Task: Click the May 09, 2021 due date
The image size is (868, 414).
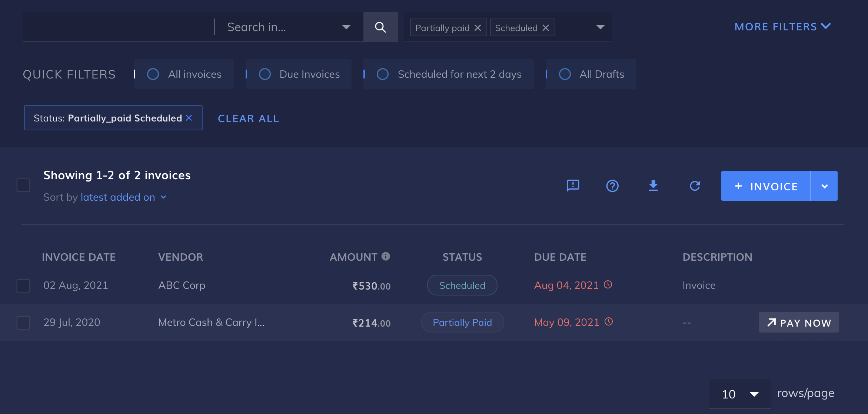Action: (x=566, y=322)
